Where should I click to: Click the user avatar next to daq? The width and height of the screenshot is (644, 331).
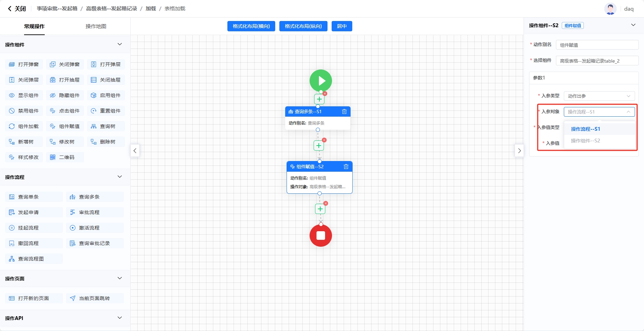pos(610,9)
